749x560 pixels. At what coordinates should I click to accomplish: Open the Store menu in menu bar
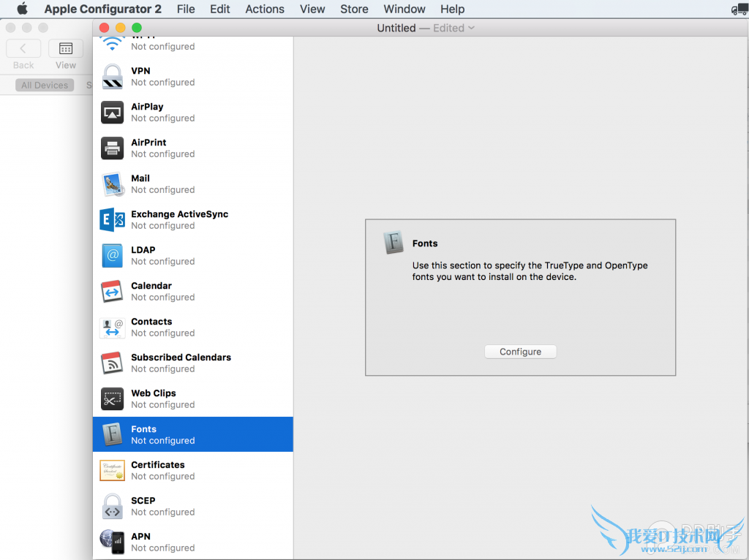[x=354, y=9]
